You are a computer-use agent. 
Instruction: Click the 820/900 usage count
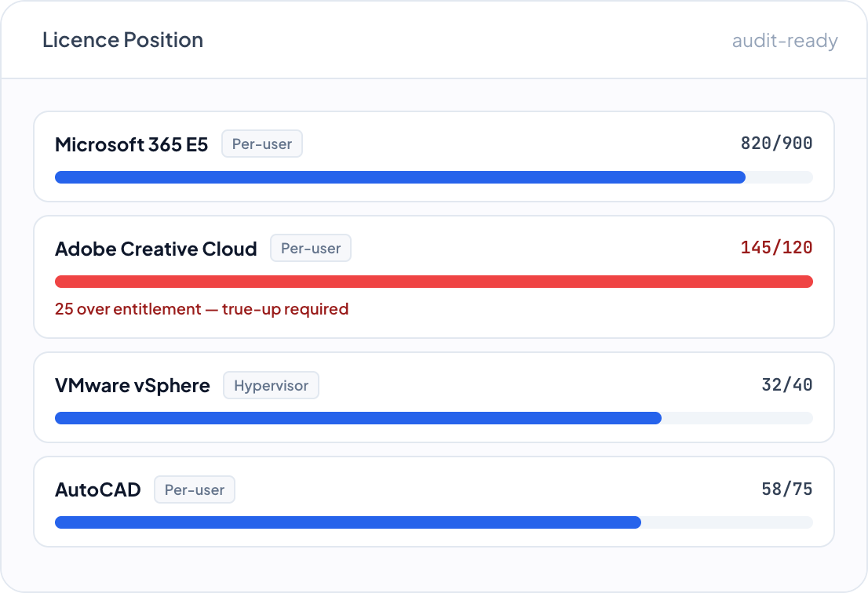777,144
